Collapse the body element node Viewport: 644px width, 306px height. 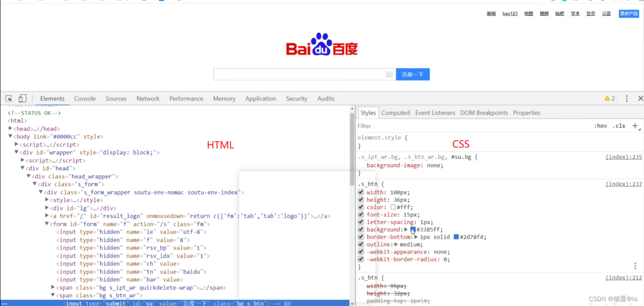[x=11, y=136]
